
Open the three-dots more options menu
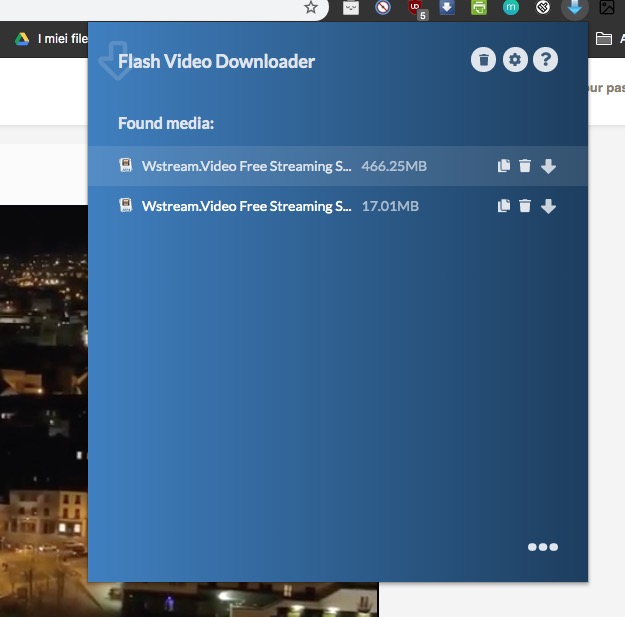tap(542, 547)
